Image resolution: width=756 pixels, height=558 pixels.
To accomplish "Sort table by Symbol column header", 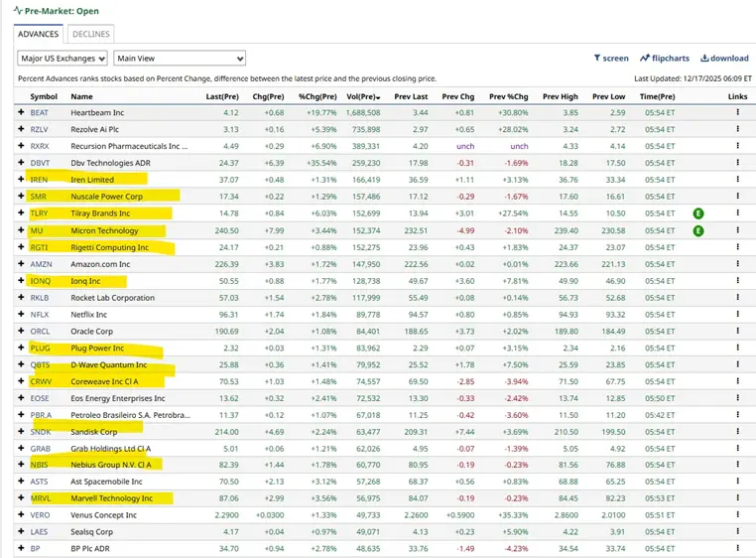I will coord(44,96).
